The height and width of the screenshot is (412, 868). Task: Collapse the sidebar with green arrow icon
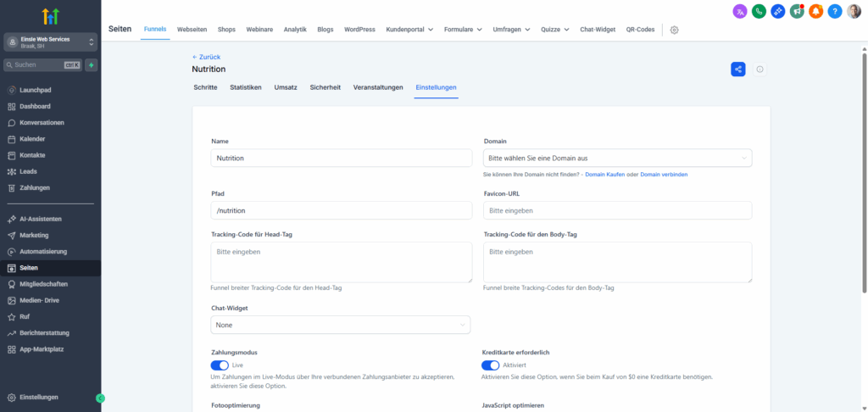(x=100, y=398)
